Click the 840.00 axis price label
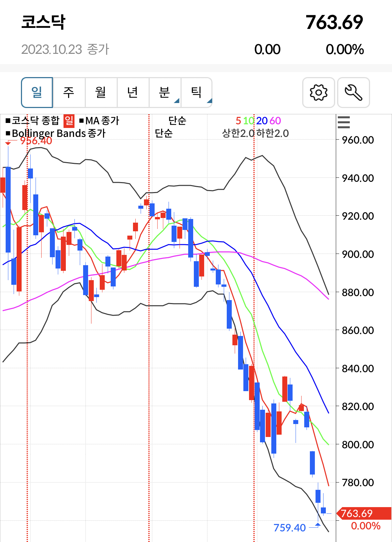 point(358,369)
